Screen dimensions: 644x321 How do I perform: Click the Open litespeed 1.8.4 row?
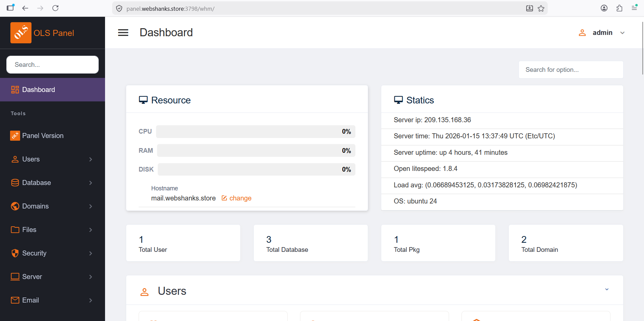pos(502,169)
